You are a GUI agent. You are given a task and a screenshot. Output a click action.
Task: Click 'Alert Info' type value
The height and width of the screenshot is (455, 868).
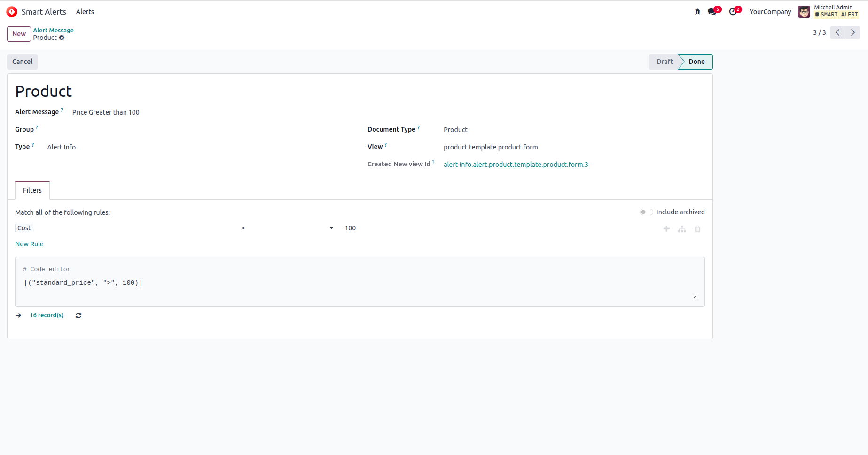coord(62,147)
